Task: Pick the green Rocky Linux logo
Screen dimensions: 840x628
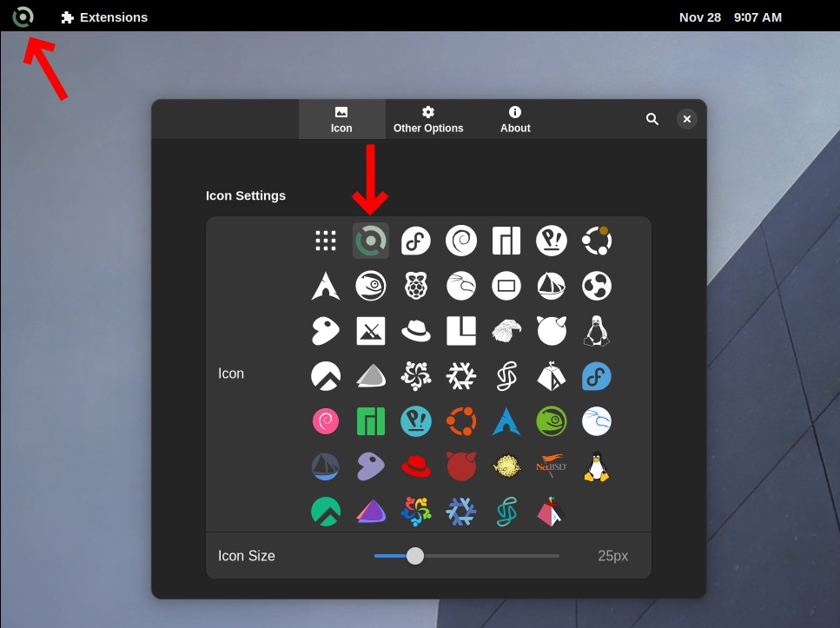Action: pos(326,512)
